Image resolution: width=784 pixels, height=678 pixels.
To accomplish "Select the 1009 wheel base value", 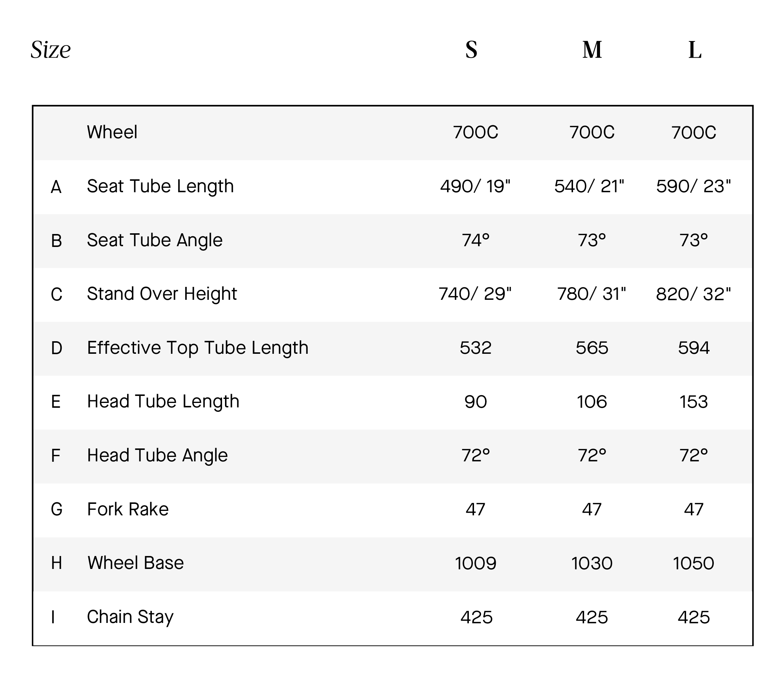I will tap(475, 563).
